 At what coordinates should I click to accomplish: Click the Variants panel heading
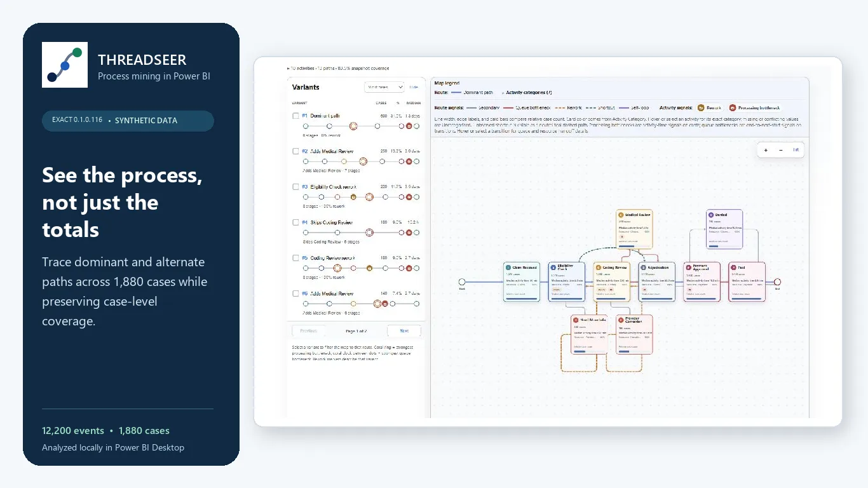[x=306, y=87]
